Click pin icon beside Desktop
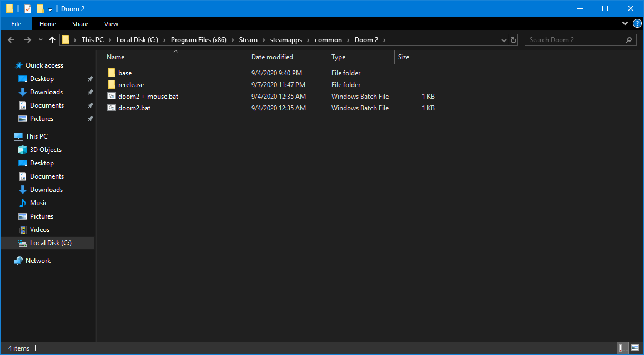 point(90,79)
